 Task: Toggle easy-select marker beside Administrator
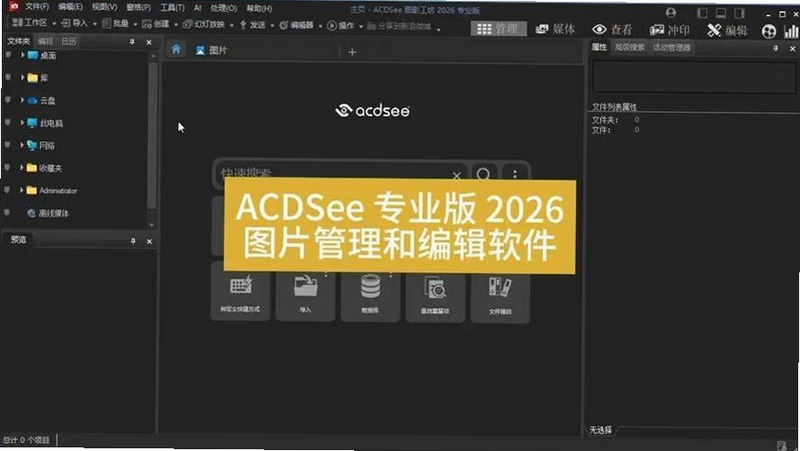pyautogui.click(x=7, y=189)
